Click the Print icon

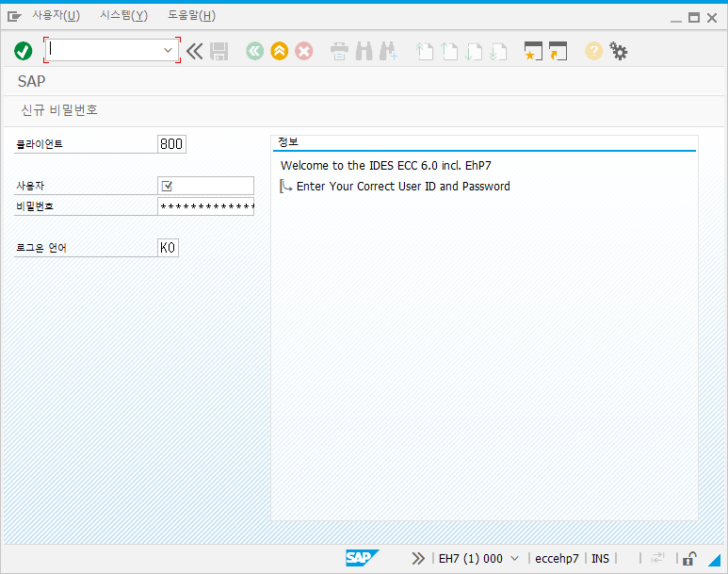339,51
